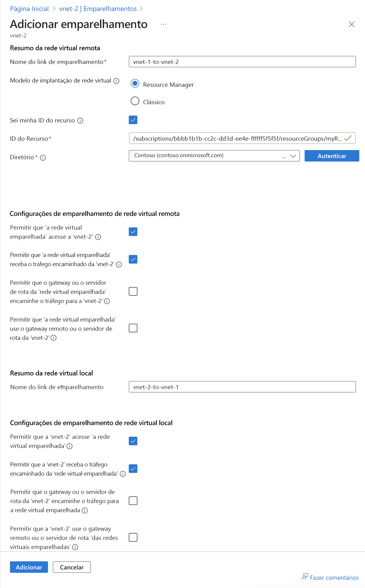The image size is (365, 588).
Task: Click info icon after 'acesse a vnet-2'
Action: (x=98, y=237)
